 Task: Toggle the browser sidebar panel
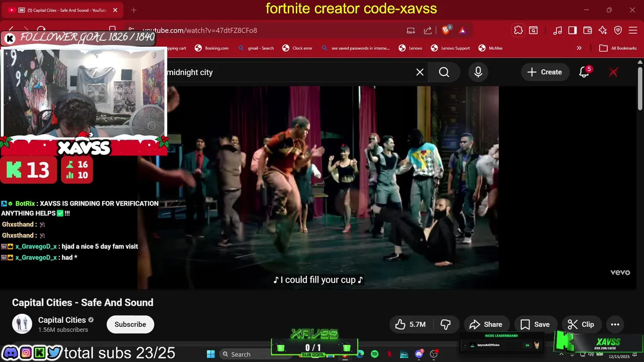pos(573,31)
